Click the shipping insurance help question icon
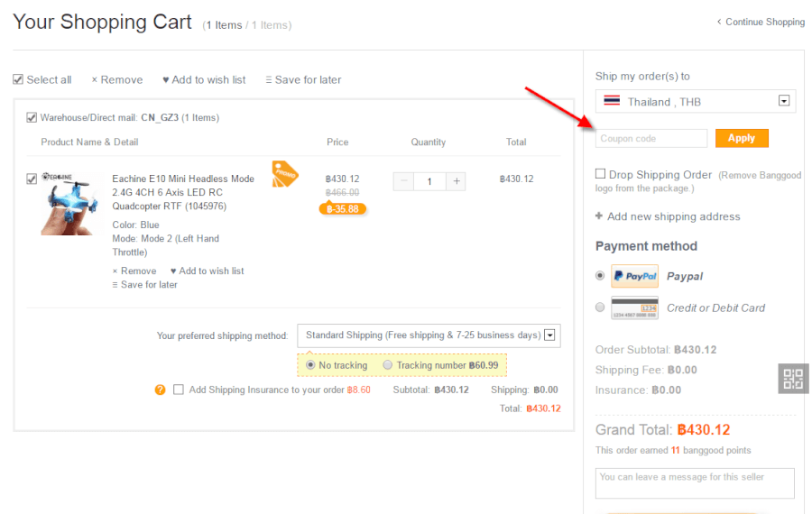The image size is (812, 514). pyautogui.click(x=161, y=390)
